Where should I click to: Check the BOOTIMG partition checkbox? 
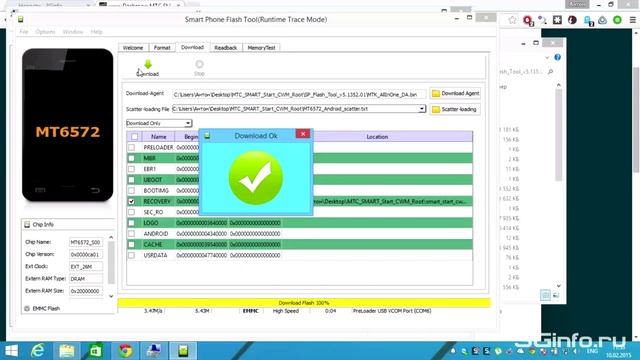tap(131, 191)
